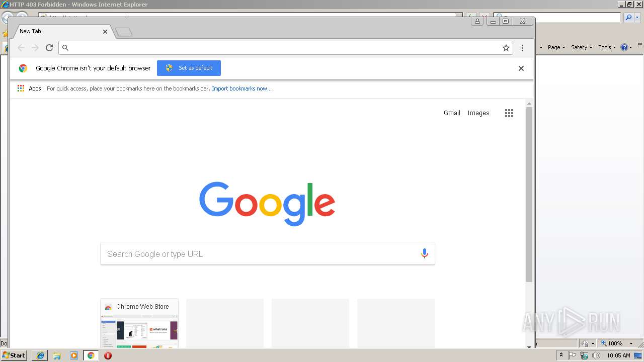Expand the IE help icon dropdown arrow
The image size is (644, 362).
630,47
